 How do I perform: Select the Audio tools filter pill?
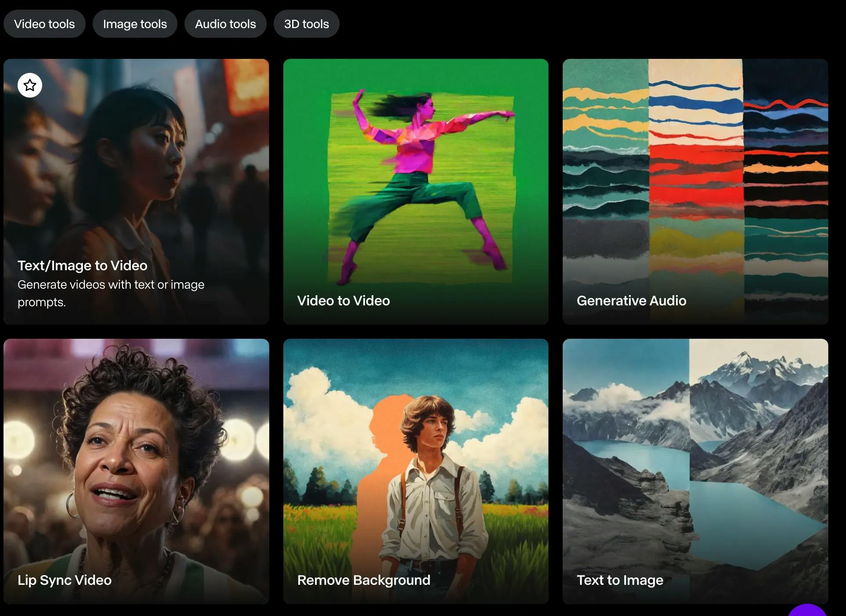coord(225,24)
